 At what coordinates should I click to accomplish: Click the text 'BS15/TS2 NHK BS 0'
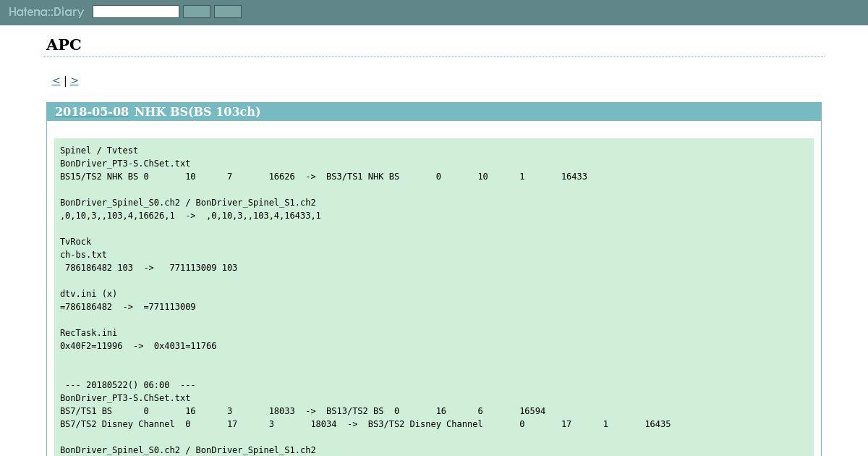104,177
